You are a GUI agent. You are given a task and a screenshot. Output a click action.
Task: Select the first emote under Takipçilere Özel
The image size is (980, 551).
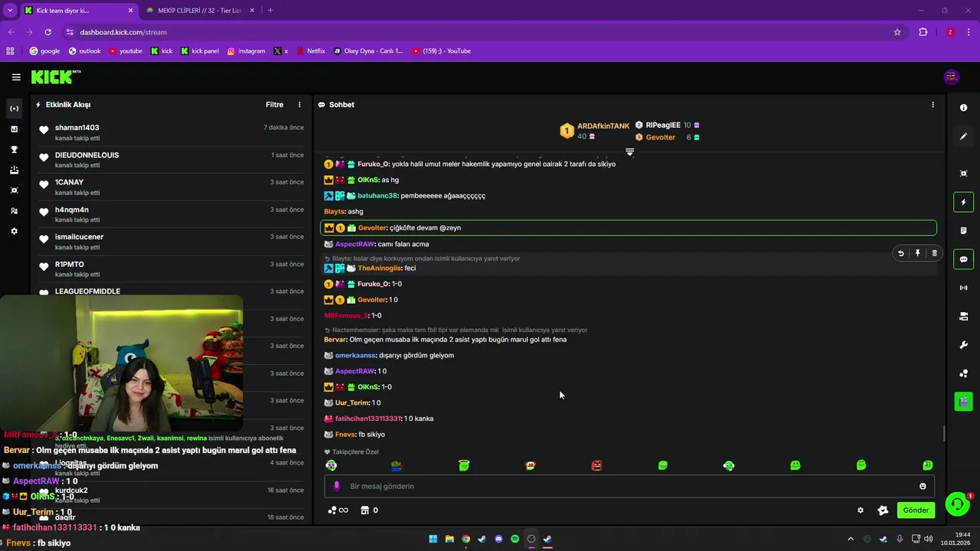point(331,465)
